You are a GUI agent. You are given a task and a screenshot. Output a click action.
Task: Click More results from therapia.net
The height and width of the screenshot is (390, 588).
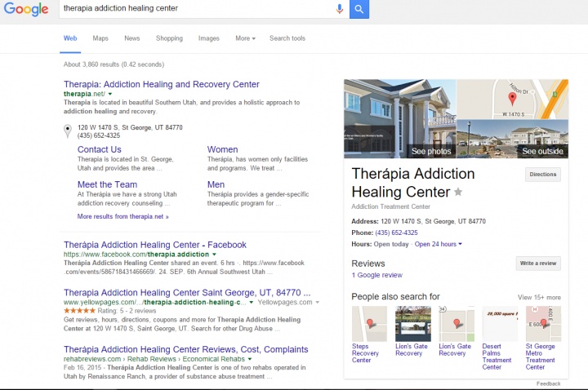pyautogui.click(x=123, y=216)
